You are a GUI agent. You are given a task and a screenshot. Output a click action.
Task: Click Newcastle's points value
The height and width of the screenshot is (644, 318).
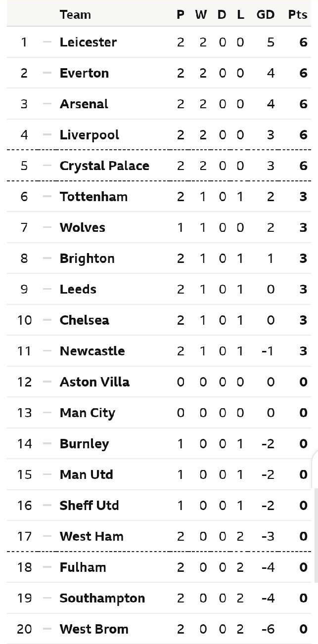coord(303,351)
